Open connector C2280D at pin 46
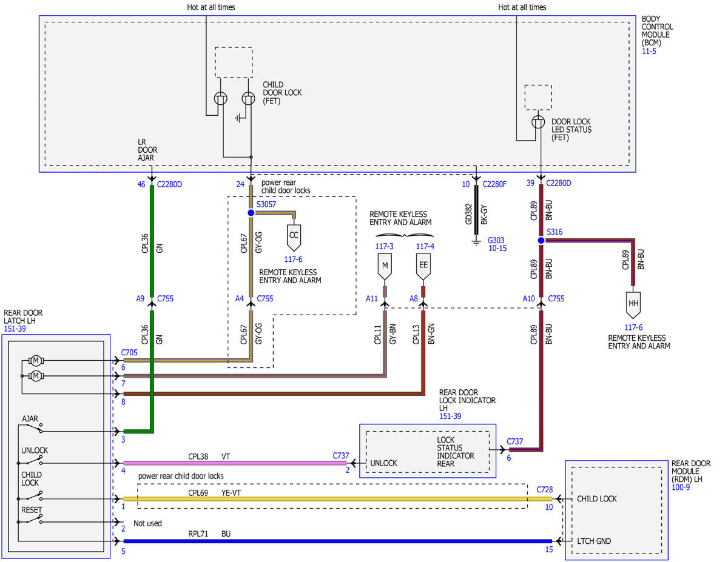728x562 pixels. pos(169,183)
